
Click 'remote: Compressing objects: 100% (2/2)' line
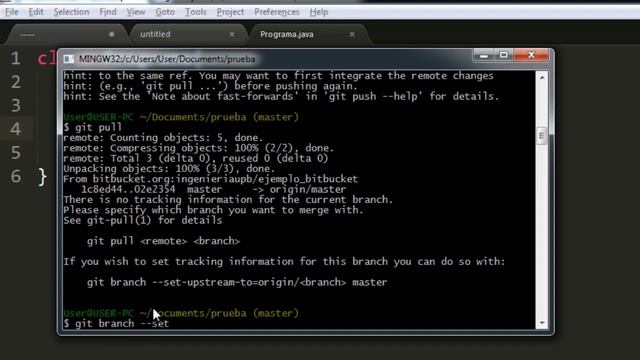click(199, 148)
